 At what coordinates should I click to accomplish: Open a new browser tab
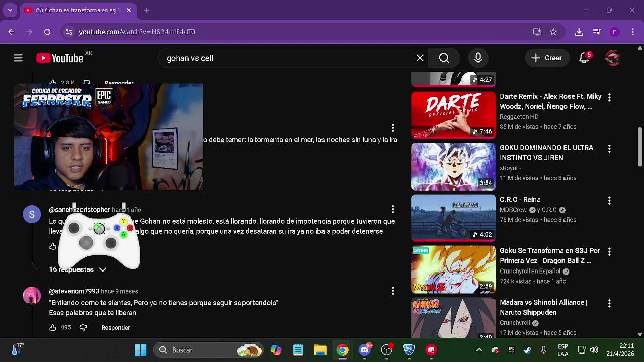pos(147,10)
